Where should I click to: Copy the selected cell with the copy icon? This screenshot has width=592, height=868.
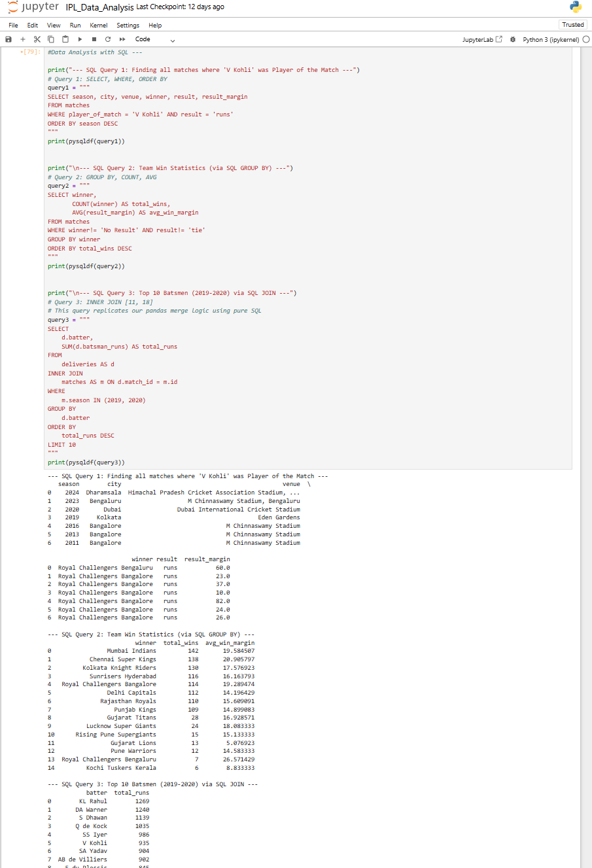tap(51, 39)
